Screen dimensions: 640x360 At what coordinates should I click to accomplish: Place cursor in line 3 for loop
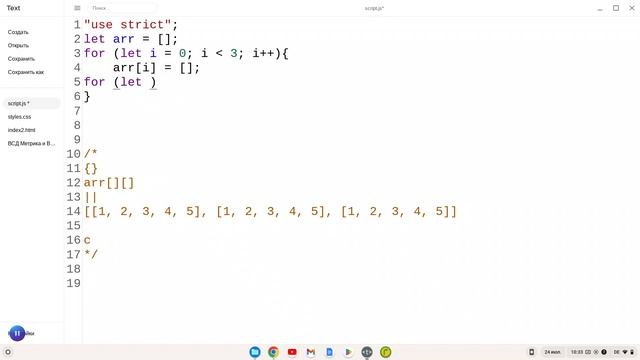pos(186,53)
